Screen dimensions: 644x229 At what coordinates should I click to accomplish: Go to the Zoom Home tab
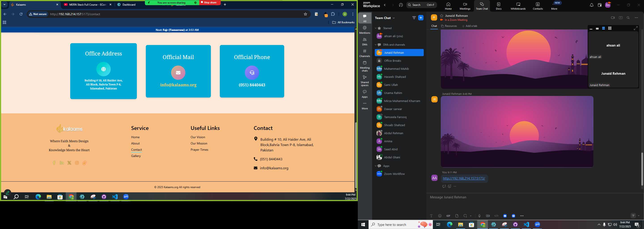click(448, 6)
